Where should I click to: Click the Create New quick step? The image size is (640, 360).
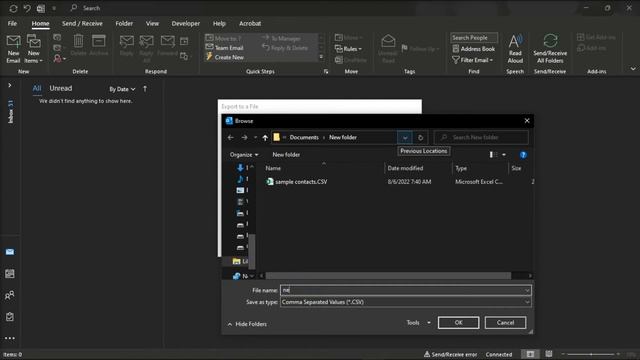click(x=225, y=57)
